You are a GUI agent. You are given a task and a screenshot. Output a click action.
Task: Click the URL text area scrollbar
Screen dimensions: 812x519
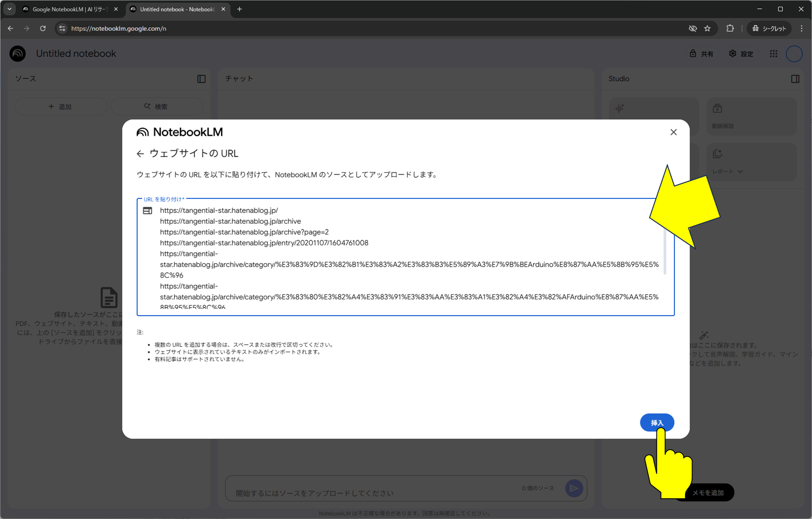[665, 252]
